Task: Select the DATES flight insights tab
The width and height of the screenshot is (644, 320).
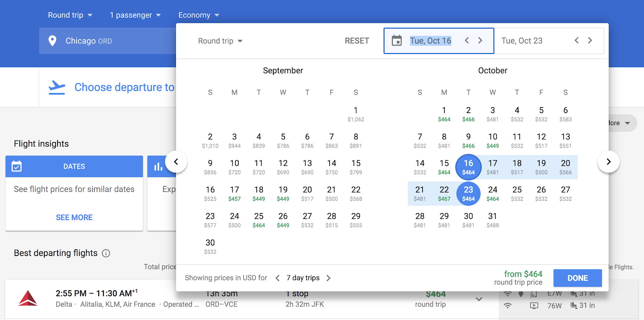Action: 74,166
